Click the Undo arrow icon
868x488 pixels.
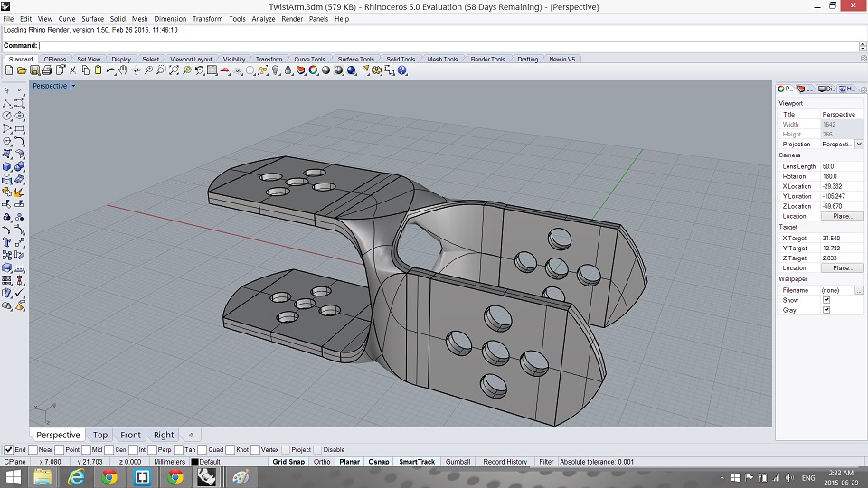pos(110,70)
